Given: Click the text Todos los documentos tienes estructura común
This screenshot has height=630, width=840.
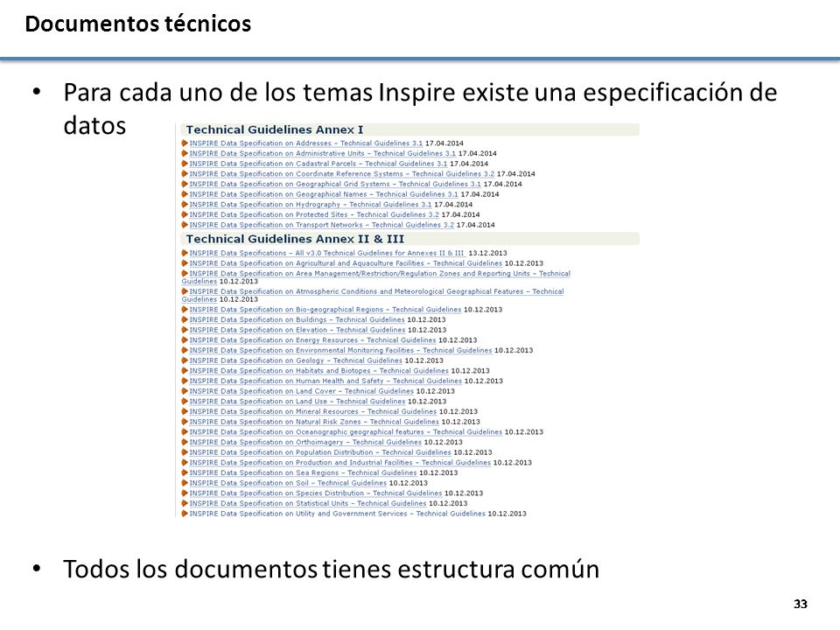Looking at the screenshot, I should coord(331,569).
